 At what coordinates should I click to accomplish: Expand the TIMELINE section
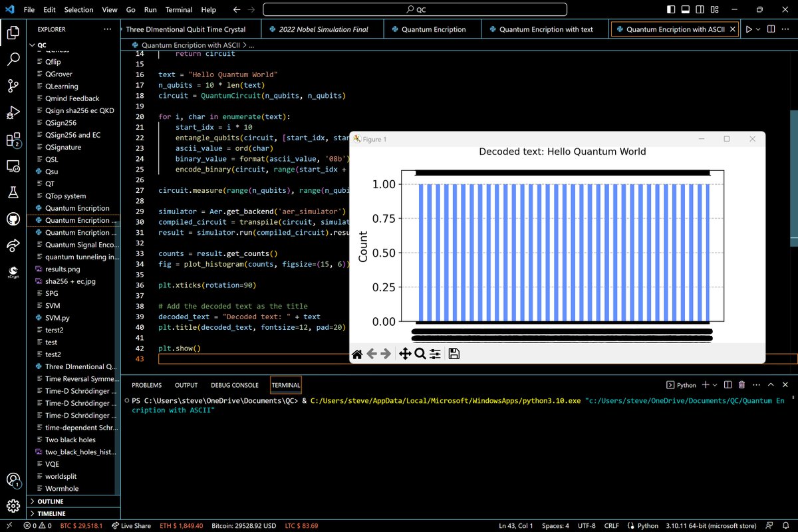[x=51, y=513]
